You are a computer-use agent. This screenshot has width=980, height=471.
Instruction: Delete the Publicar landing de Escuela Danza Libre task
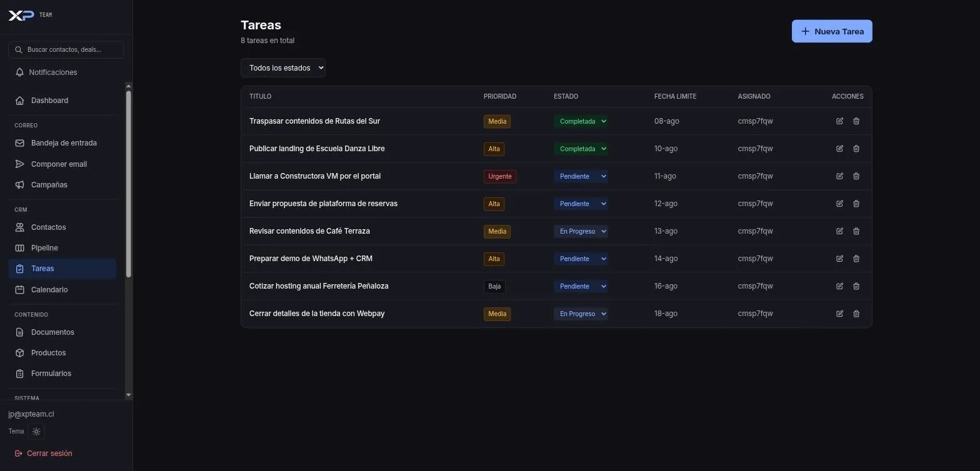point(856,149)
